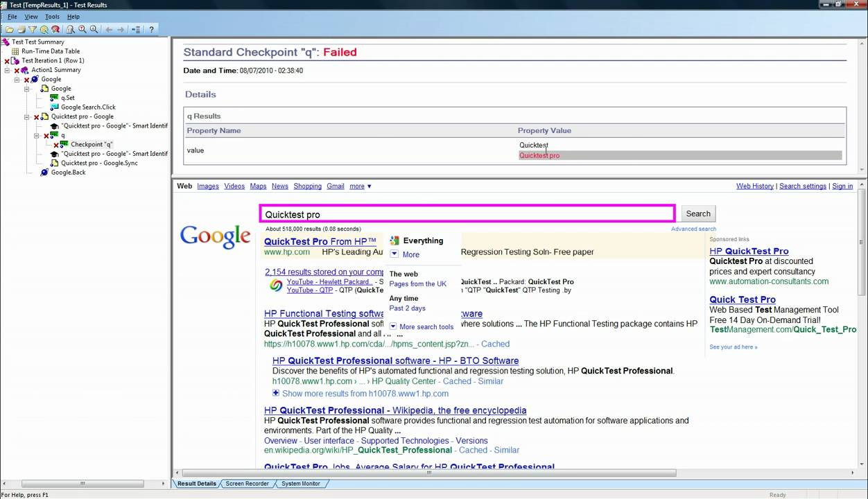Open the Search settings link

coord(803,186)
